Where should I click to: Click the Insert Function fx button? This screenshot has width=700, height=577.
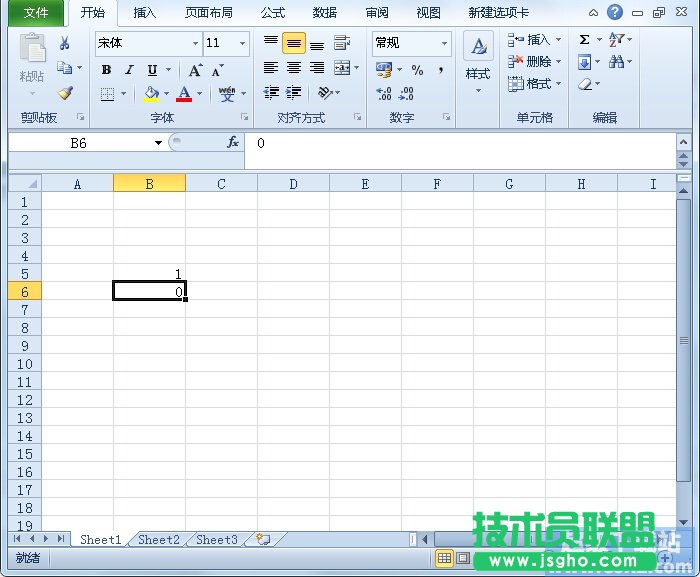233,143
